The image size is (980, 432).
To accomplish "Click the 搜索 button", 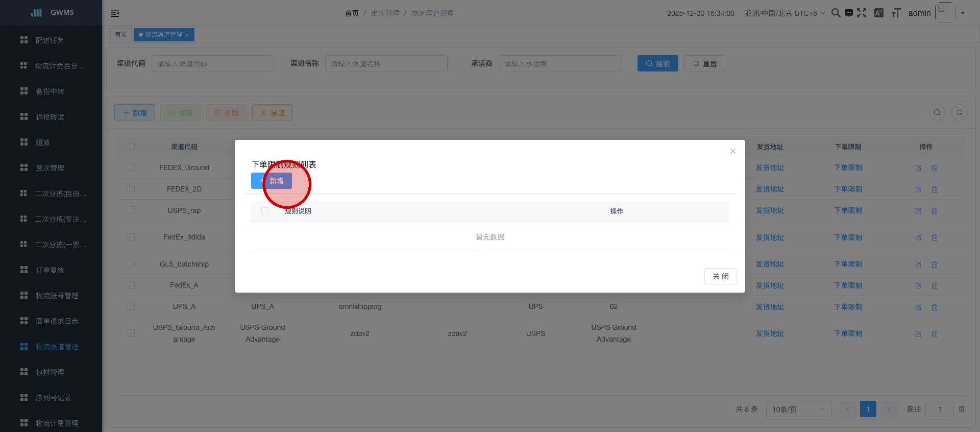I will 658,63.
